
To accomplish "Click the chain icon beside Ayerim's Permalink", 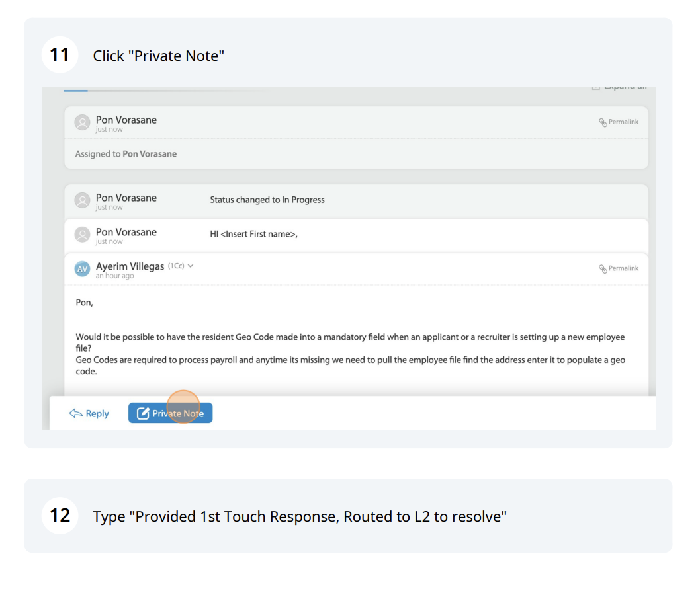I will pyautogui.click(x=603, y=269).
